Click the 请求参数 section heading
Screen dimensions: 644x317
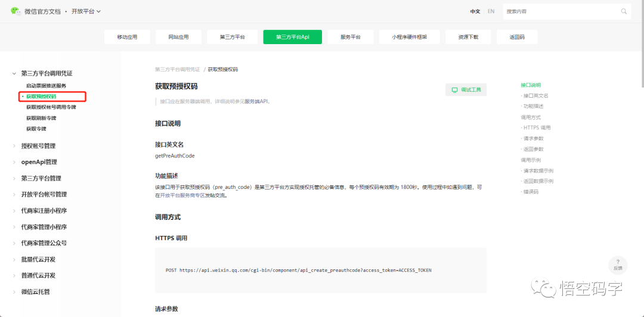(167, 309)
